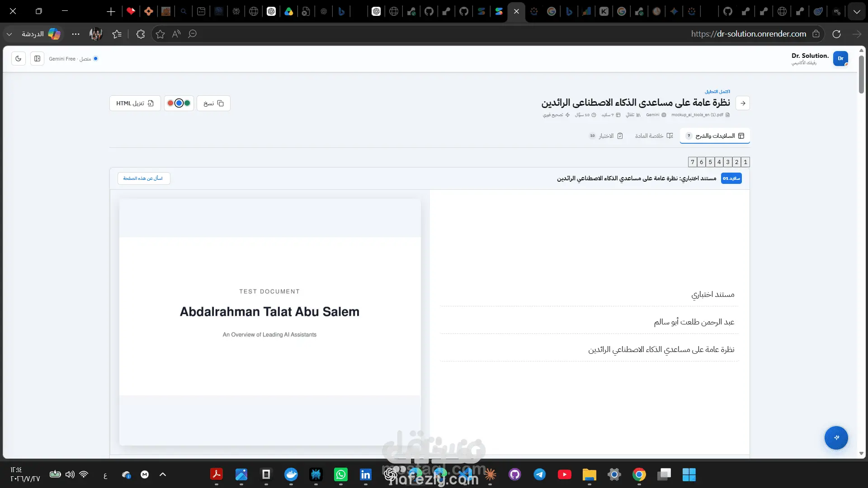Select the red theme color swatch
868x488 pixels.
[x=170, y=103]
